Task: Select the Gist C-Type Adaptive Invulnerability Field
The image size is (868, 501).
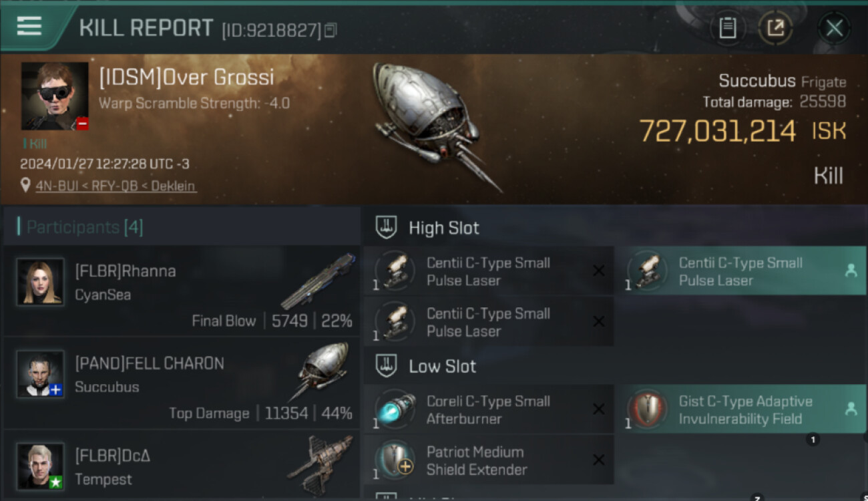Action: pyautogui.click(x=741, y=409)
